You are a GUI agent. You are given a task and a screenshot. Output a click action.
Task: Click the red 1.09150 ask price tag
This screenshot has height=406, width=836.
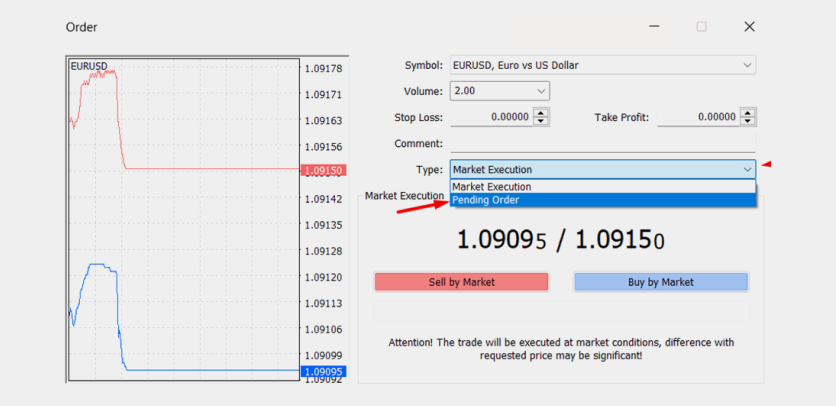pos(323,170)
